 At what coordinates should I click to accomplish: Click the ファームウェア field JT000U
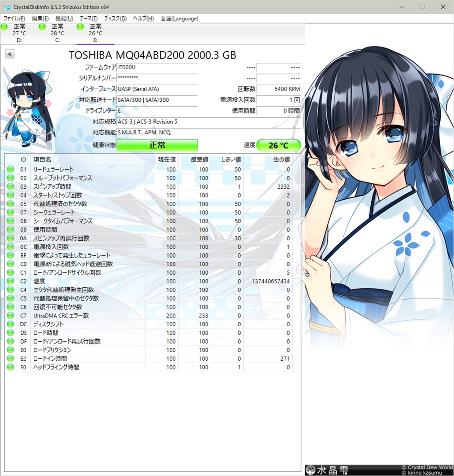(157, 67)
